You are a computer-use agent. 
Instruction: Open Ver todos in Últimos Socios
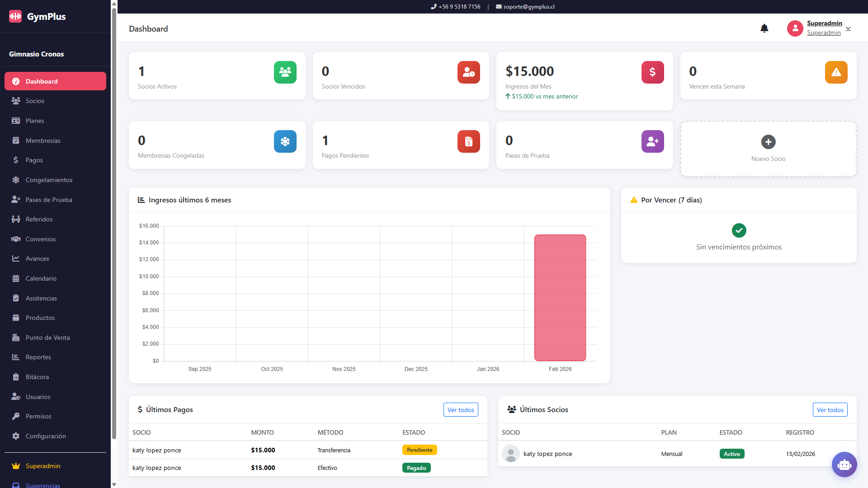coord(830,409)
